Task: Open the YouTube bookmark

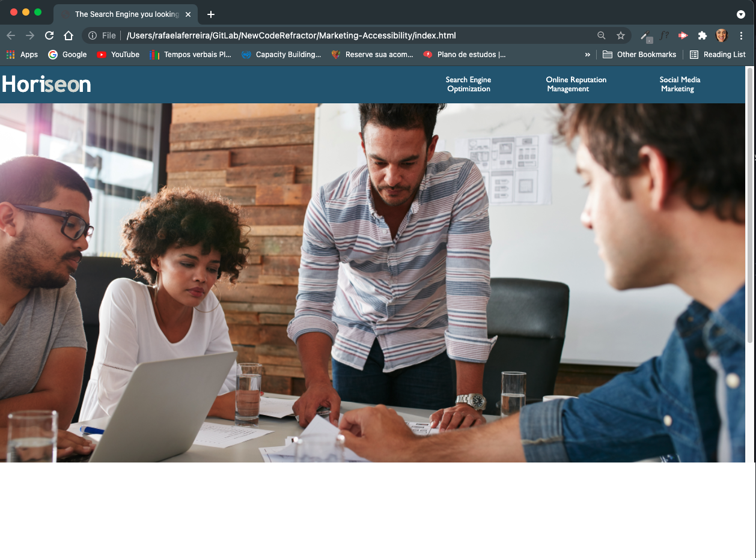Action: tap(118, 55)
